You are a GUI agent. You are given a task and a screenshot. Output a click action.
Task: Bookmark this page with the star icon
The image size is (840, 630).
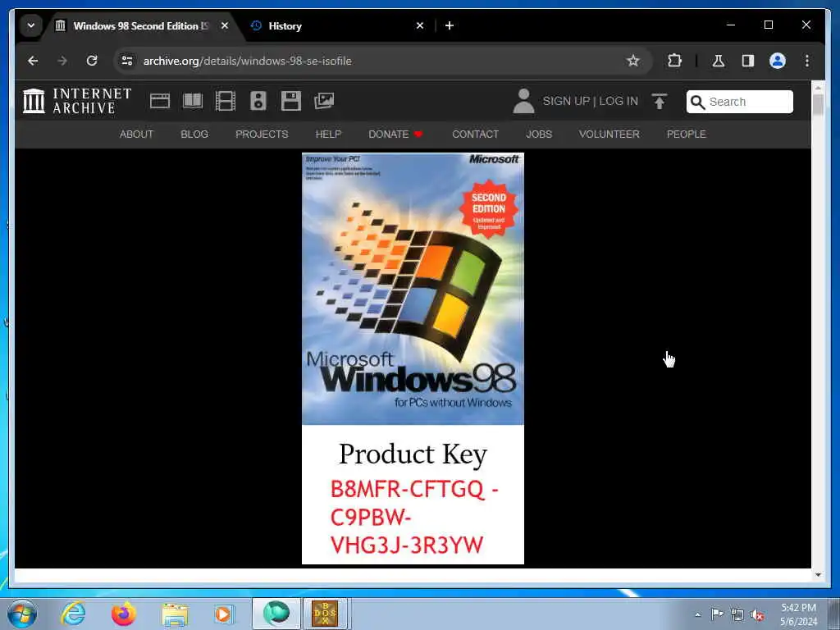click(633, 61)
